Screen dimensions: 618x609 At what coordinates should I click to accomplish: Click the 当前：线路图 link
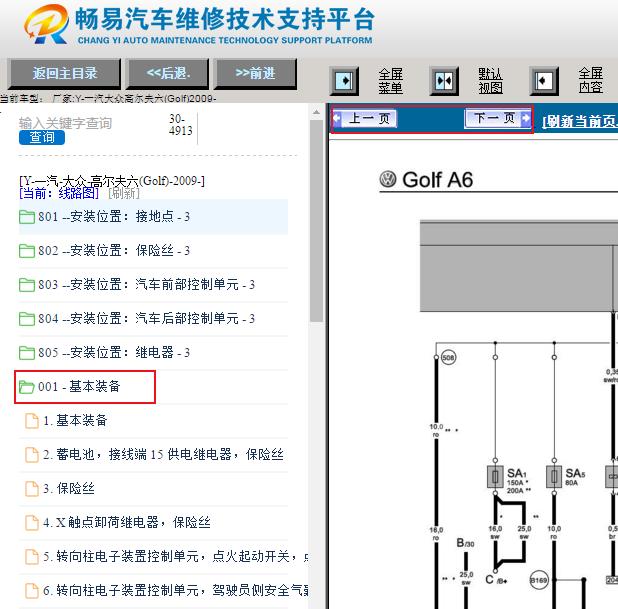point(59,193)
